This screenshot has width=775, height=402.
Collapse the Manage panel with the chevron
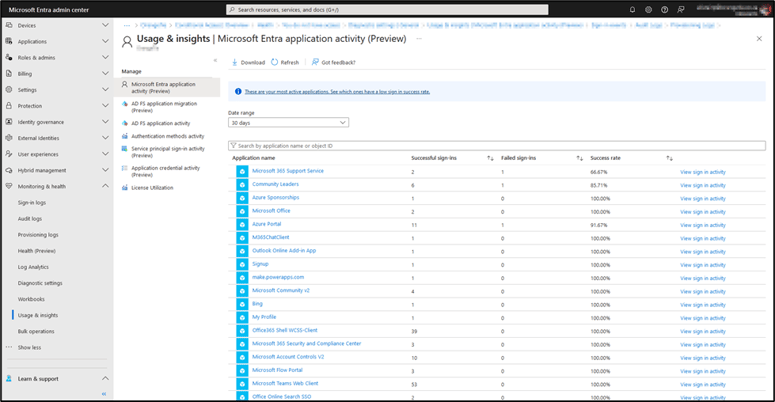pyautogui.click(x=215, y=60)
